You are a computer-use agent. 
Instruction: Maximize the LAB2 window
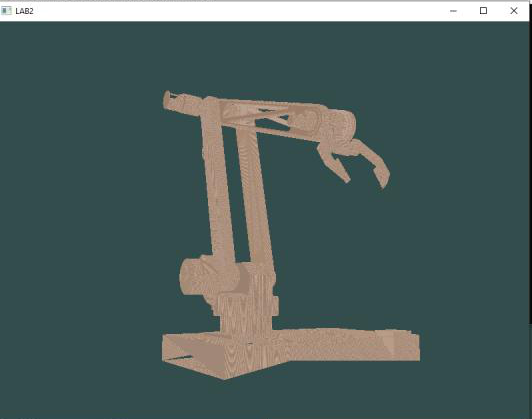pos(483,11)
